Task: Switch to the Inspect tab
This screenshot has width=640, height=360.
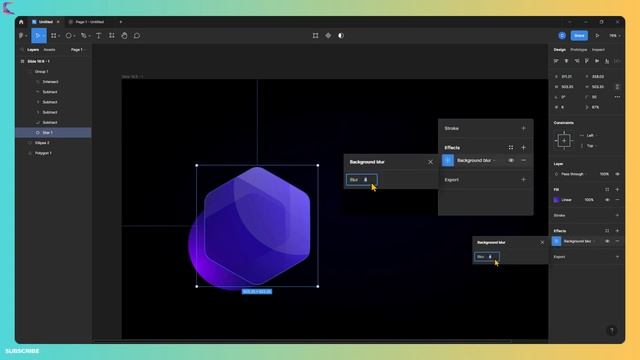Action: coord(598,50)
